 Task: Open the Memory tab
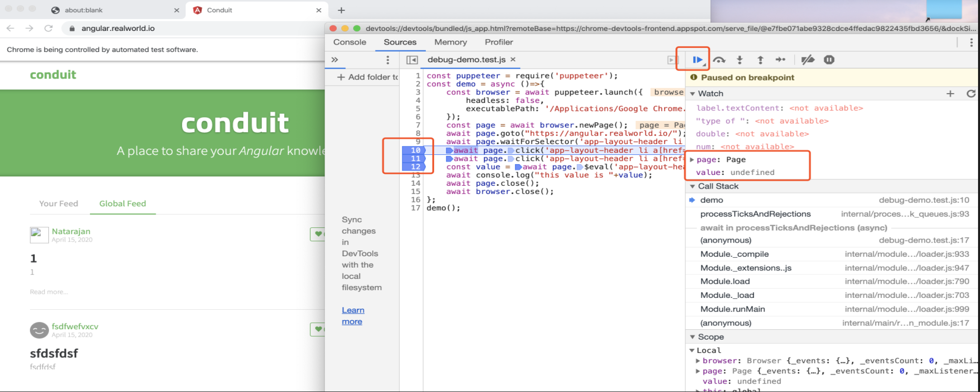click(450, 42)
